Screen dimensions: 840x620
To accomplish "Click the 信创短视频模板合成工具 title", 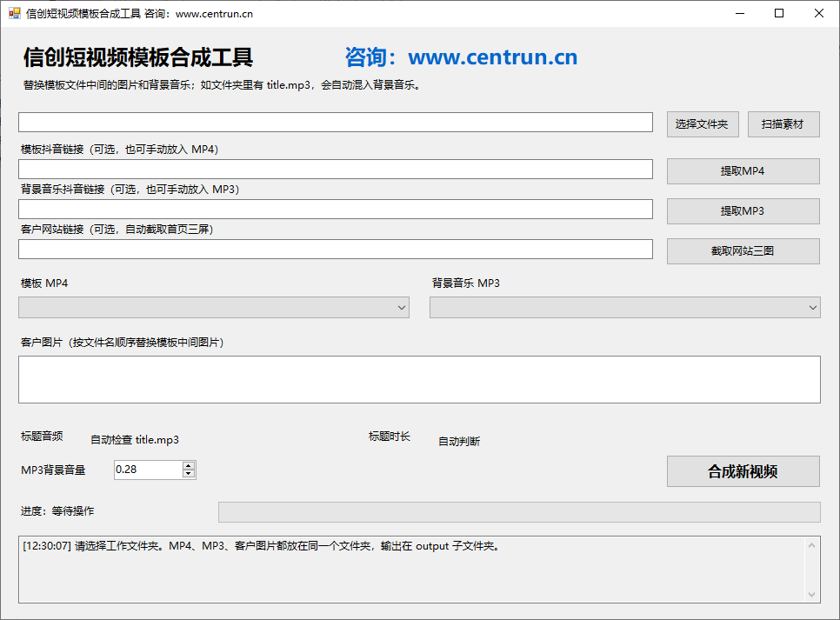I will coord(137,57).
